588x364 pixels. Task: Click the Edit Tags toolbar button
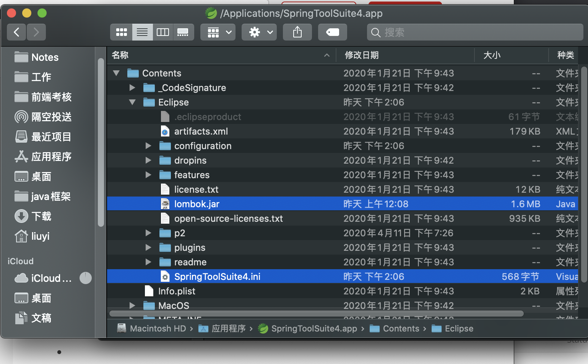[x=333, y=32]
